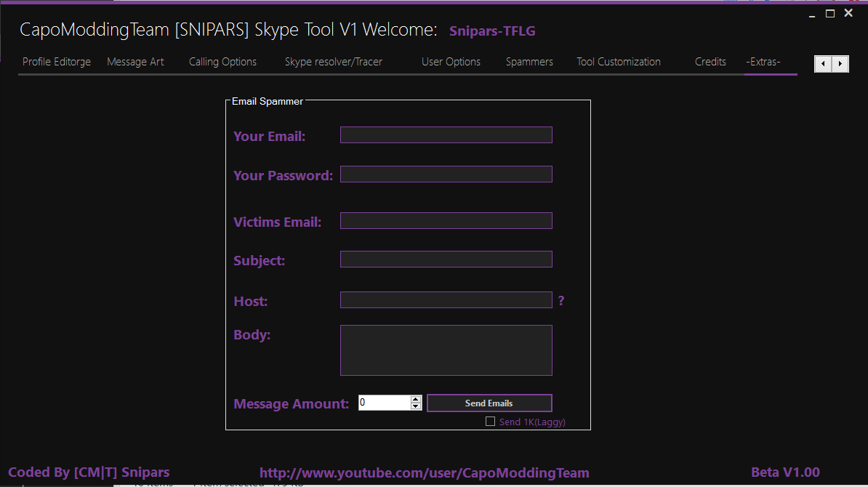Click the Message Amount number box

pyautogui.click(x=385, y=403)
